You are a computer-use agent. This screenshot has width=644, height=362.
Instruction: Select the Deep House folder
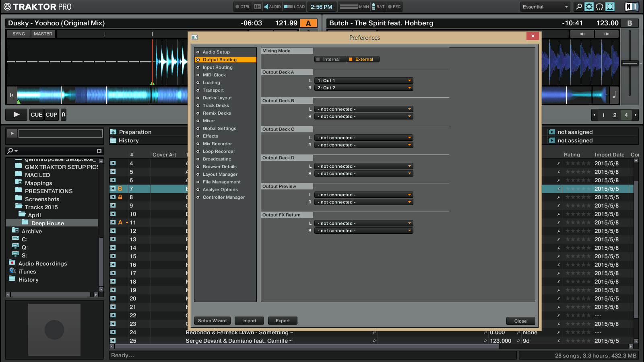[x=52, y=223]
